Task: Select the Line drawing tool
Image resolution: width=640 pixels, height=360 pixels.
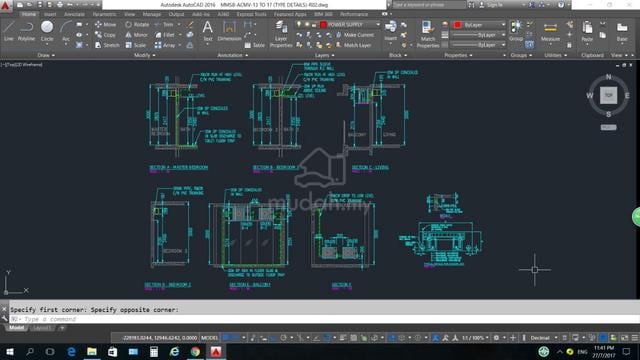Action: [x=9, y=31]
